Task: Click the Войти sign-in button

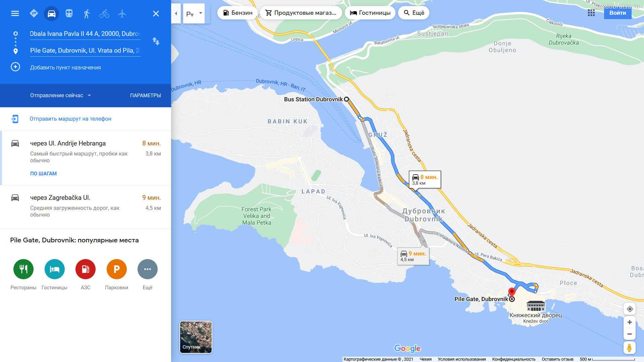Action: coord(618,13)
